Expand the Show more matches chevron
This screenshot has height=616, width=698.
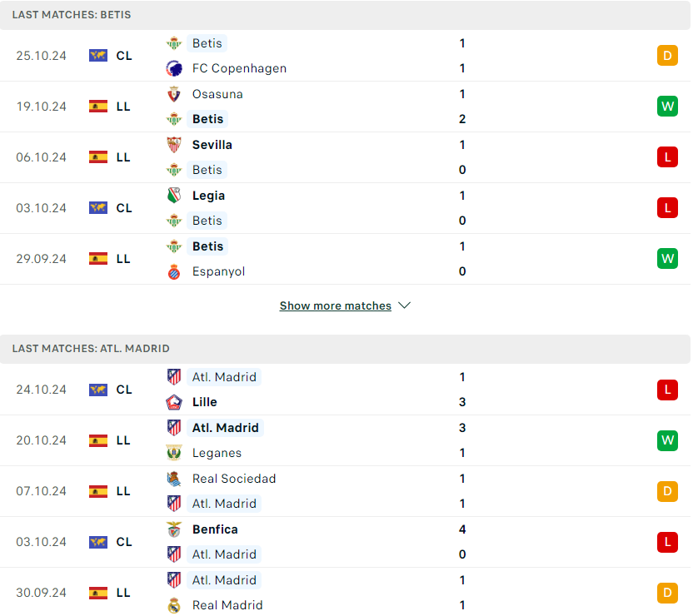[404, 306]
